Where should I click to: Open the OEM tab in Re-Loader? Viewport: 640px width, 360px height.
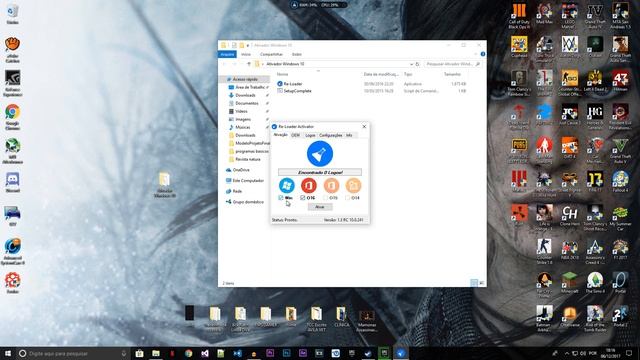296,135
